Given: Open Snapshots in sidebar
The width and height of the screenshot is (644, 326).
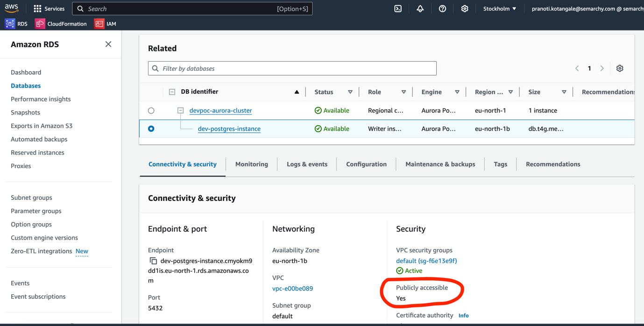Looking at the screenshot, I should 25,113.
